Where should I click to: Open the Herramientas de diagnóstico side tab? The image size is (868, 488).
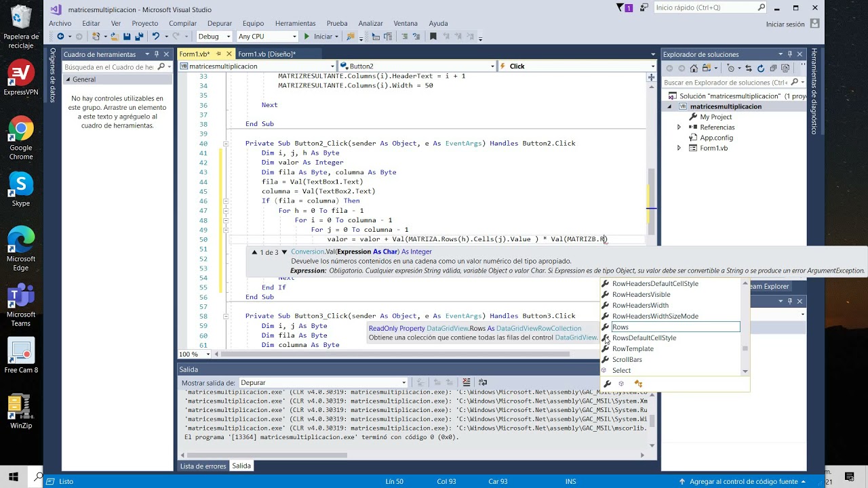point(814,91)
